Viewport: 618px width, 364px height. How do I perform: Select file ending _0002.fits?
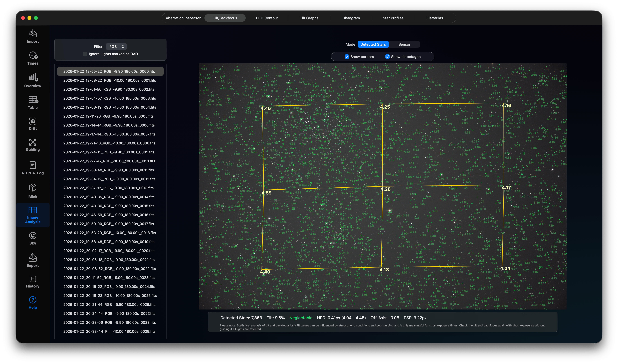[x=110, y=89]
